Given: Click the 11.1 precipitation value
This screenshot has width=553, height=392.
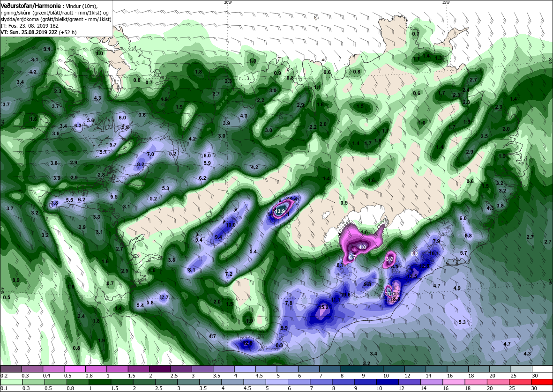Looking at the screenshot, I should pyautogui.click(x=336, y=300).
